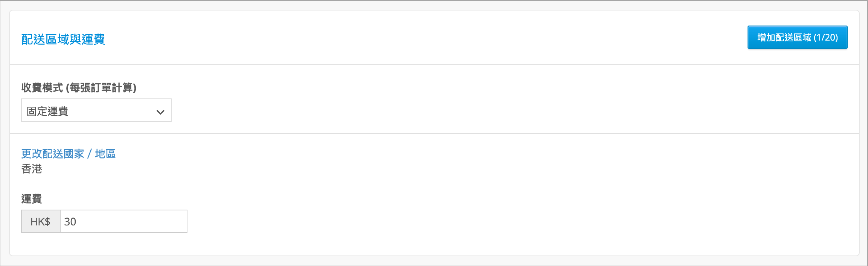This screenshot has height=266, width=868.
Task: Click the HK$ currency prefix box
Action: (x=41, y=221)
